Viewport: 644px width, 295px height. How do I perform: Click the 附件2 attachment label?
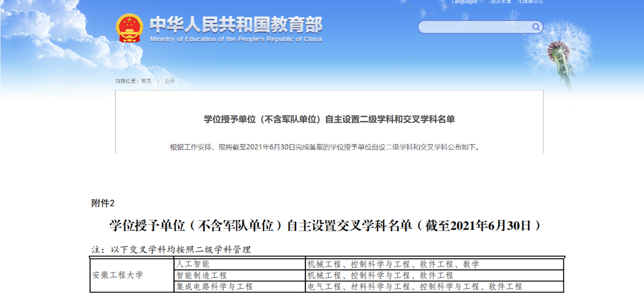coord(103,203)
